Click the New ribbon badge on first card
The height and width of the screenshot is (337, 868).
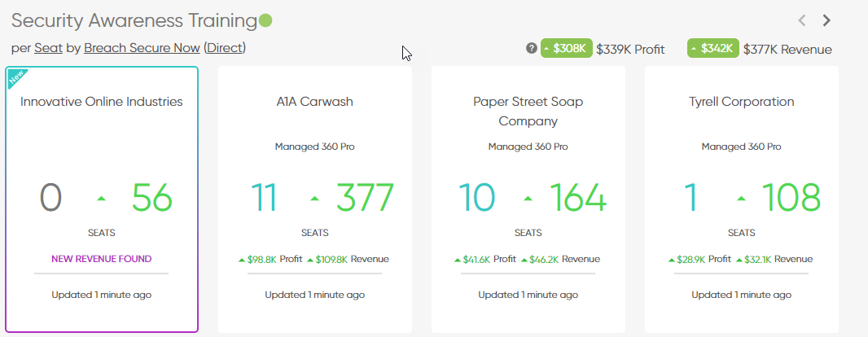point(16,77)
